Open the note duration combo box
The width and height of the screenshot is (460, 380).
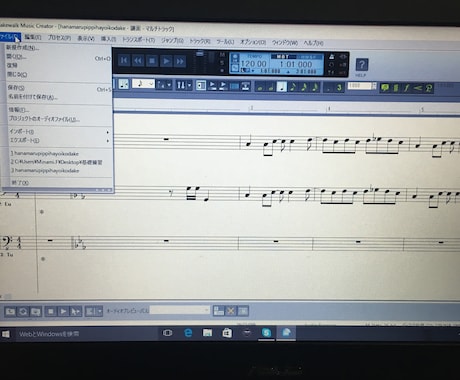tap(143, 84)
